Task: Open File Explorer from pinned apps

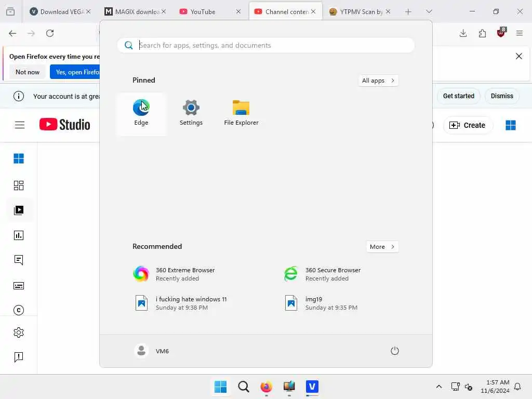Action: point(241,114)
